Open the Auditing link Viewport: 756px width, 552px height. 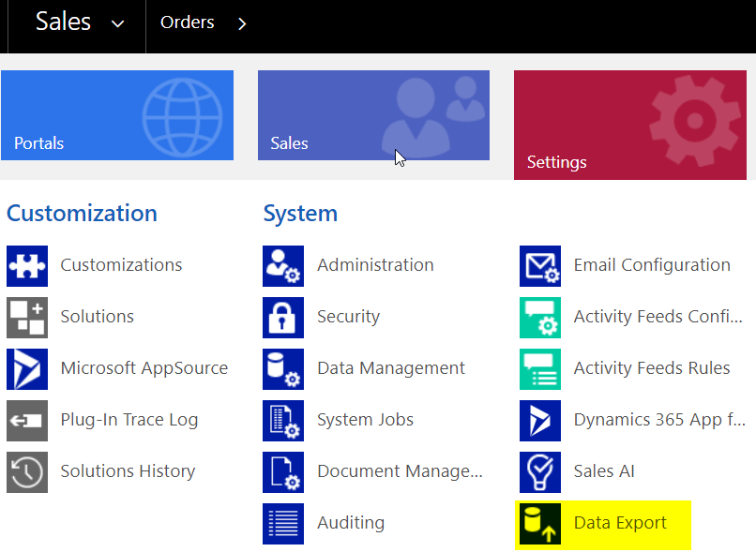351,523
